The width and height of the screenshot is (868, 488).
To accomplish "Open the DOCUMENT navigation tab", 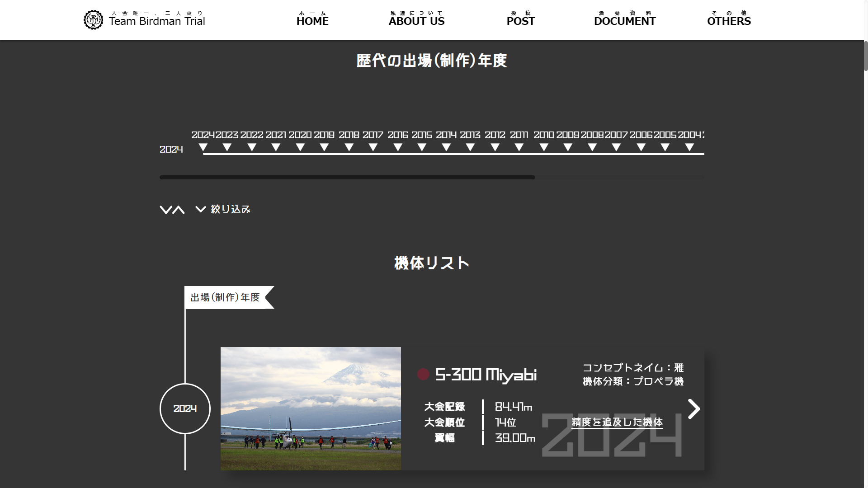I will (624, 20).
